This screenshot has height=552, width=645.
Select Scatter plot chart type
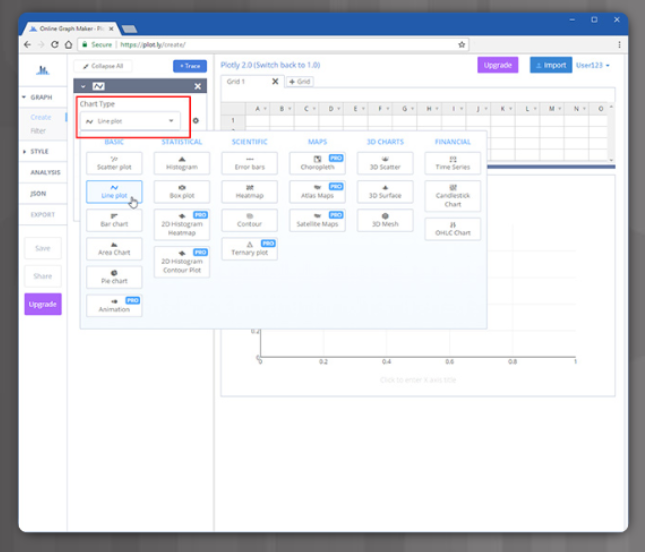(x=114, y=163)
